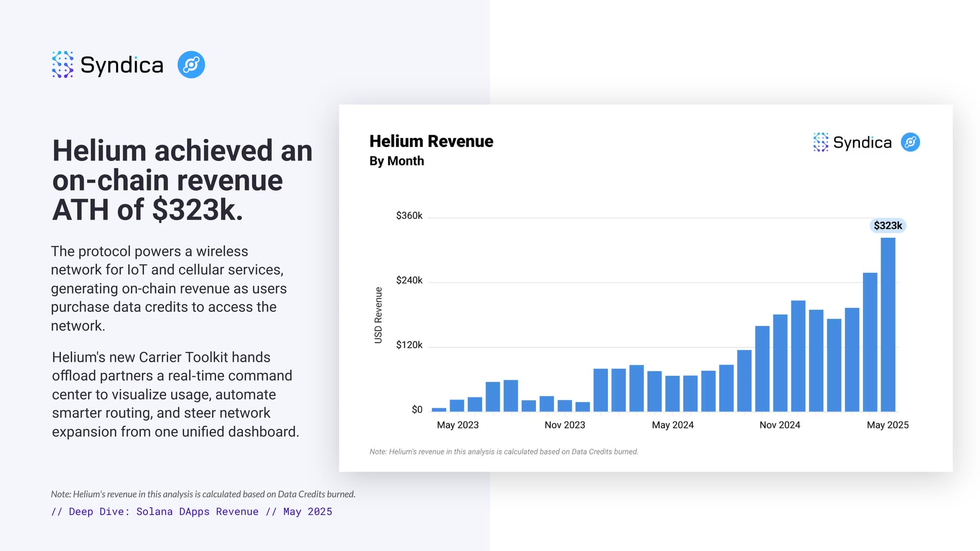The image size is (980, 551).
Task: Click the Syndica logo icon in the chart card
Action: point(821,142)
